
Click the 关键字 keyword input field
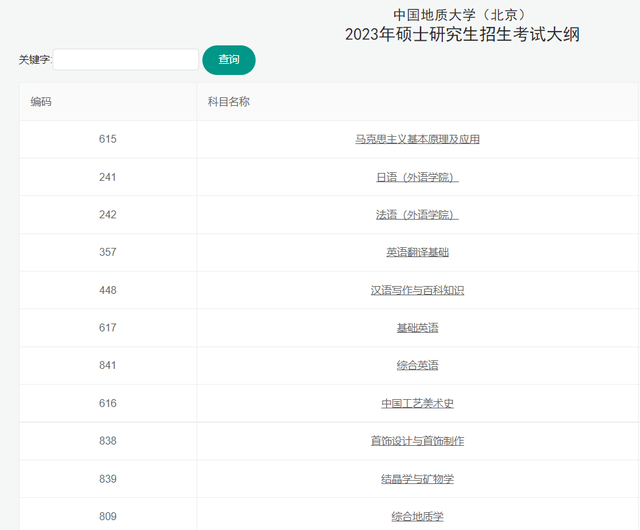tap(126, 60)
